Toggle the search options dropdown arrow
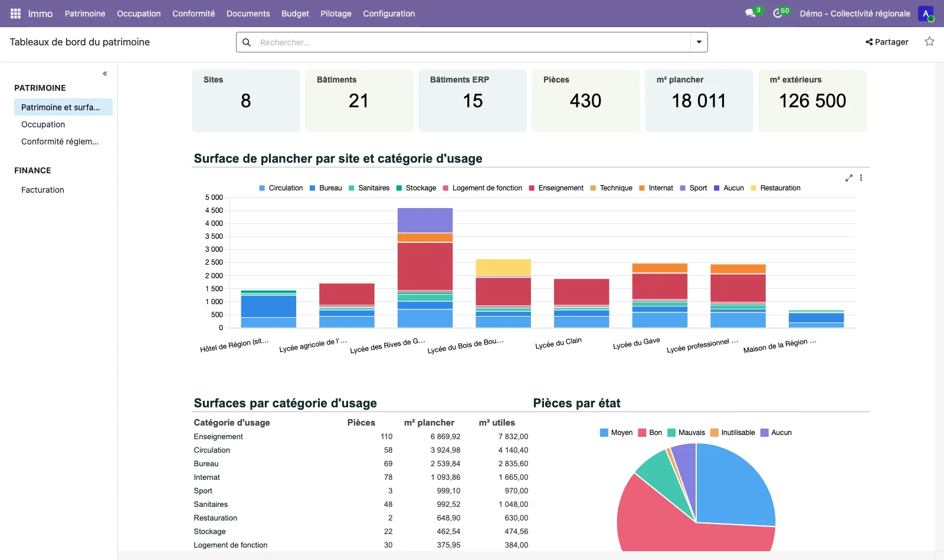 [699, 42]
